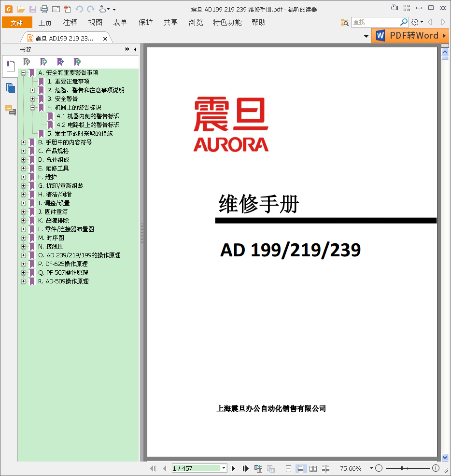Switch to the 注释 ribbon tab
This screenshot has height=476, width=451.
70,23
